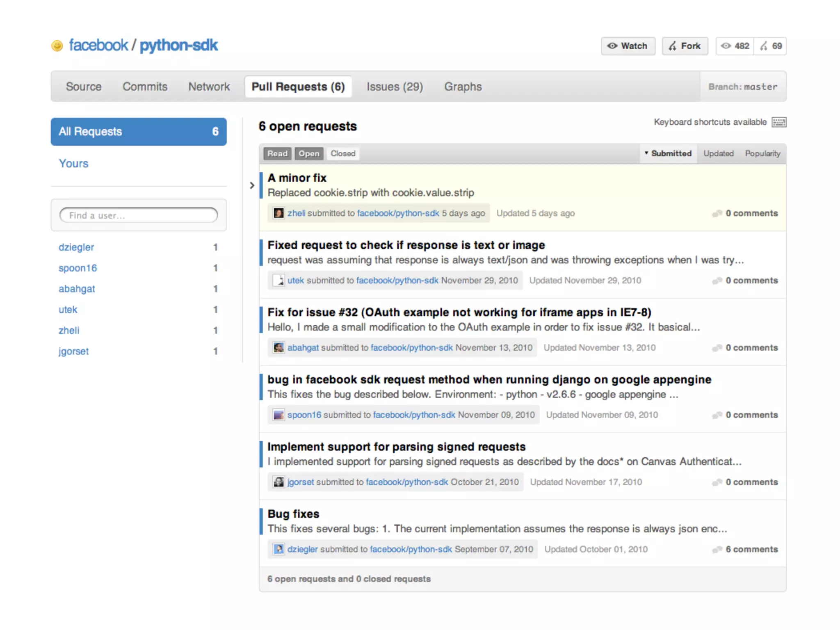Open the Branch: master selector
Screen dimensions: 840x630
[x=743, y=87]
